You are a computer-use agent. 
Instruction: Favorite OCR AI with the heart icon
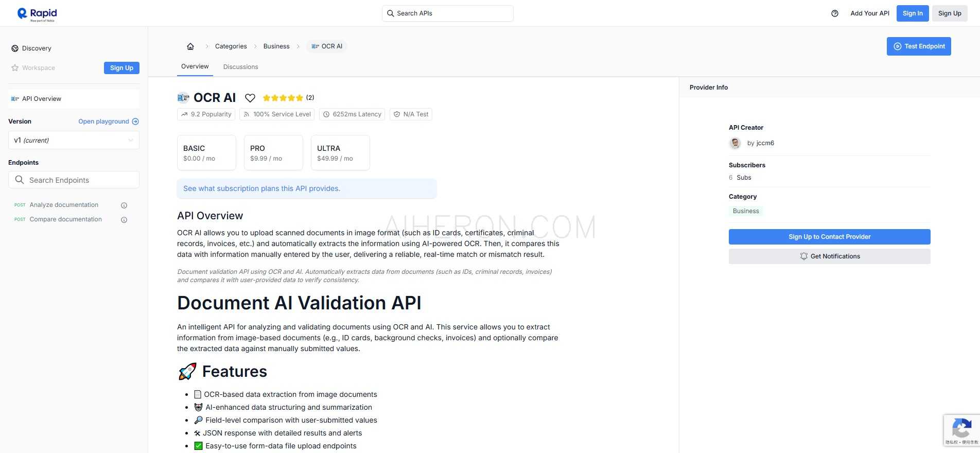250,98
